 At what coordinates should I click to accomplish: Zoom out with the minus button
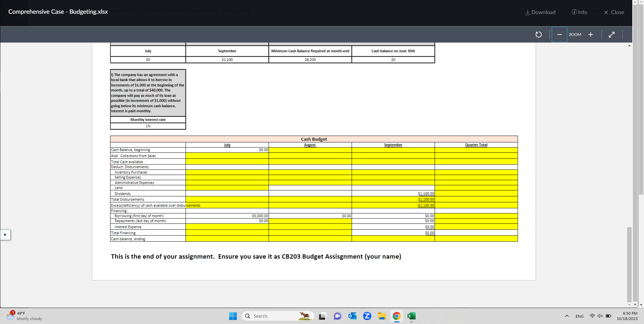tap(559, 35)
